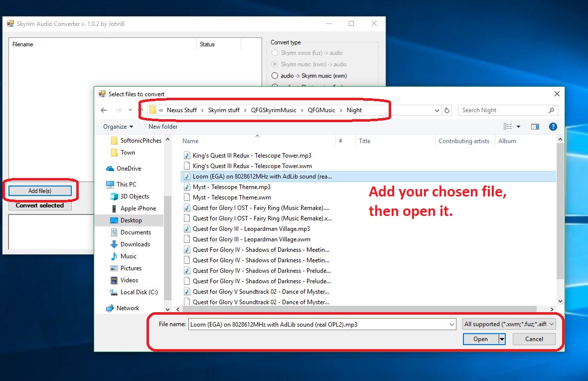The image size is (588, 381).
Task: Select Skyrim voice (fuz) -> audio option
Action: [275, 53]
